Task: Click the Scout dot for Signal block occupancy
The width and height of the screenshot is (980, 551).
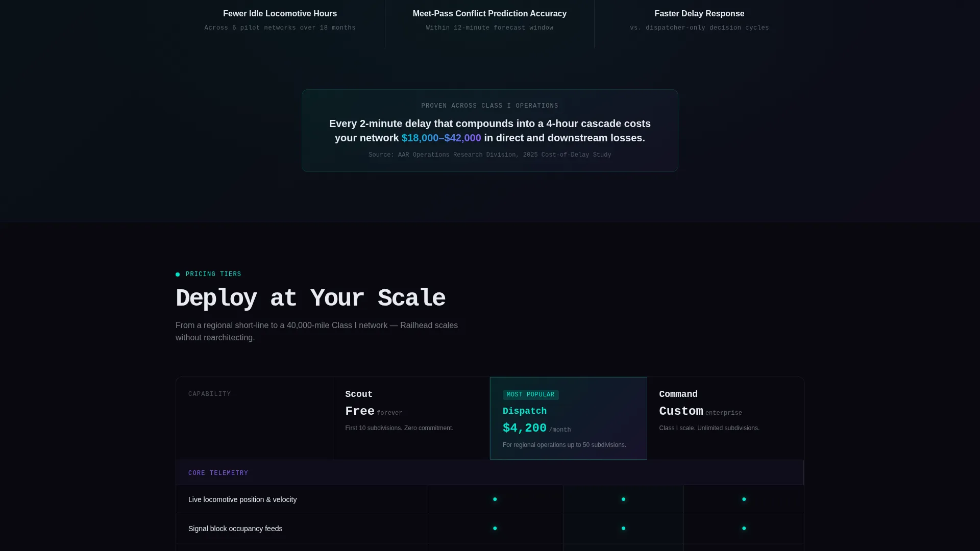Action: pos(495,529)
